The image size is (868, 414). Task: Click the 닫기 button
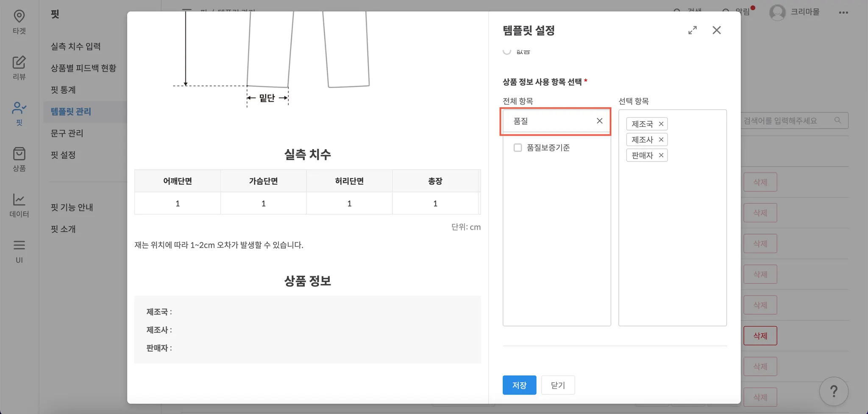558,385
